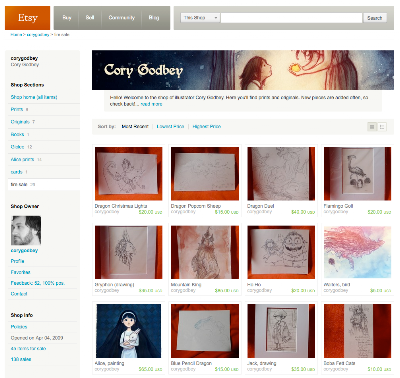Open the Ho Ho monster sketch thumbnail
Image resolution: width=400 pixels, height=378 pixels.
(x=281, y=252)
